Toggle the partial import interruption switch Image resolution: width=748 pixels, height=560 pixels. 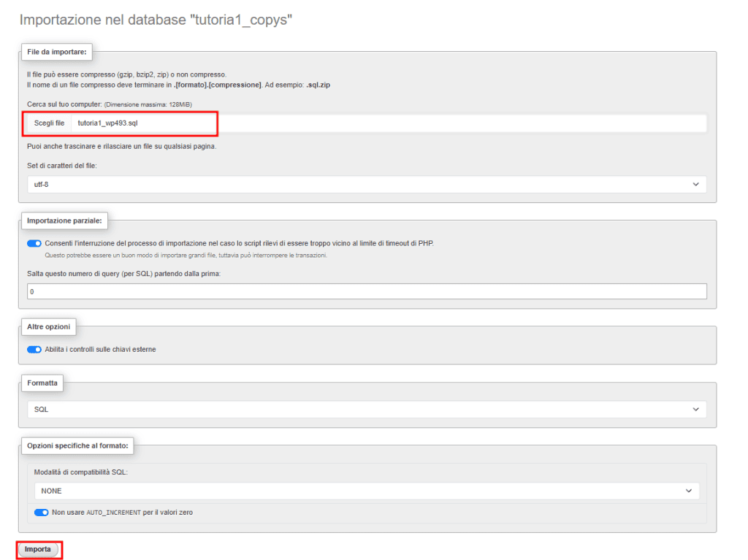point(34,243)
